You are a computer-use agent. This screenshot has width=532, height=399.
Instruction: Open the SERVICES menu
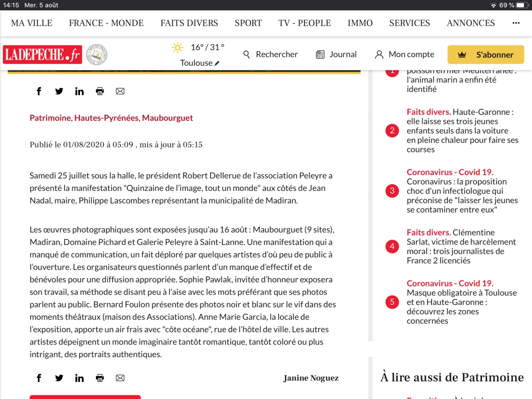(x=410, y=23)
